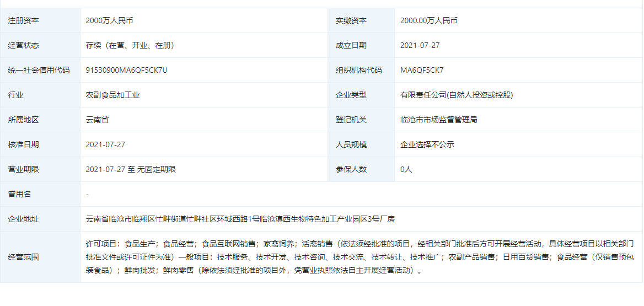The height and width of the screenshot is (306, 644).
Task: Click the 企业类型 label cell
Action: click(x=361, y=95)
